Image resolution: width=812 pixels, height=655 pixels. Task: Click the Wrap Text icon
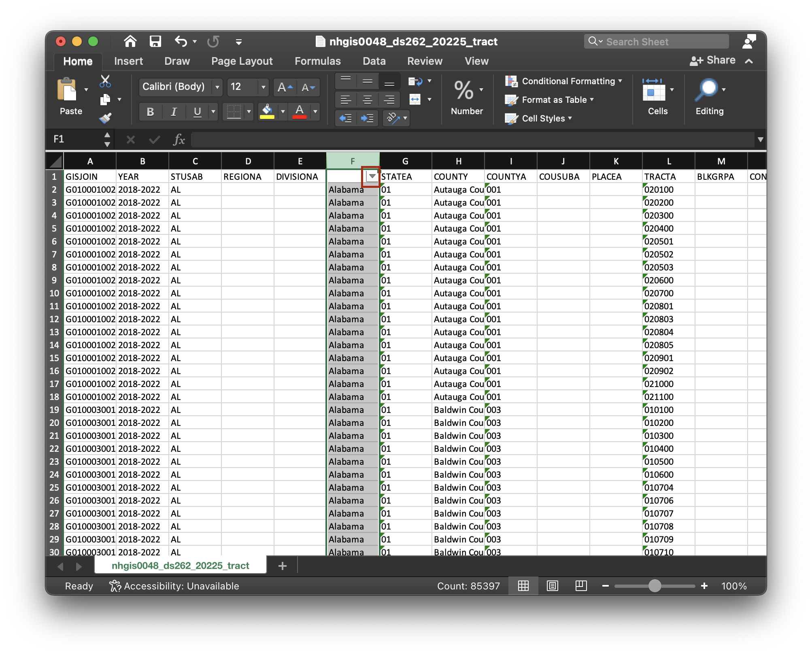415,81
